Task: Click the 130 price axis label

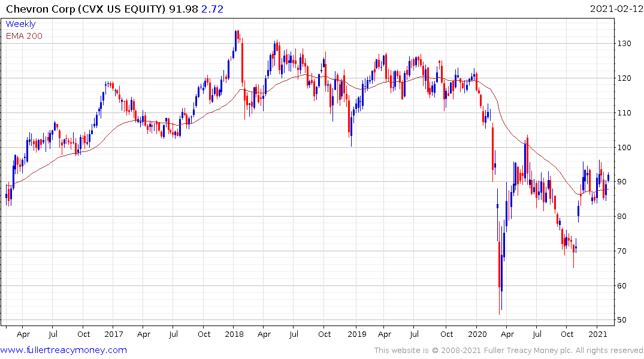Action: pyautogui.click(x=624, y=44)
